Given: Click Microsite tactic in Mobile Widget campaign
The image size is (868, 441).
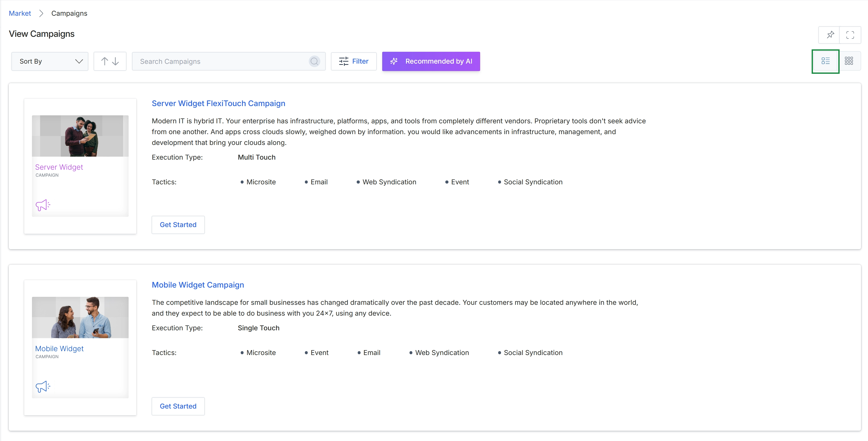Looking at the screenshot, I should coord(261,353).
